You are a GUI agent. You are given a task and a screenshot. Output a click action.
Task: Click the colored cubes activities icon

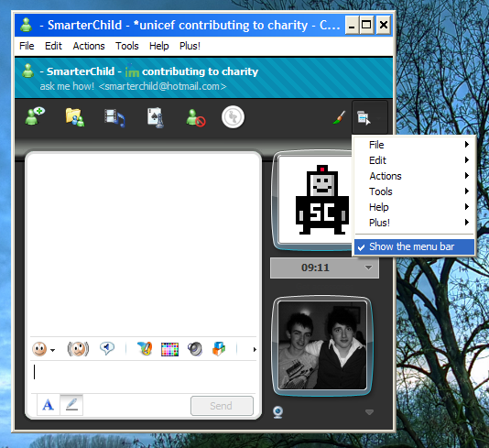click(219, 349)
